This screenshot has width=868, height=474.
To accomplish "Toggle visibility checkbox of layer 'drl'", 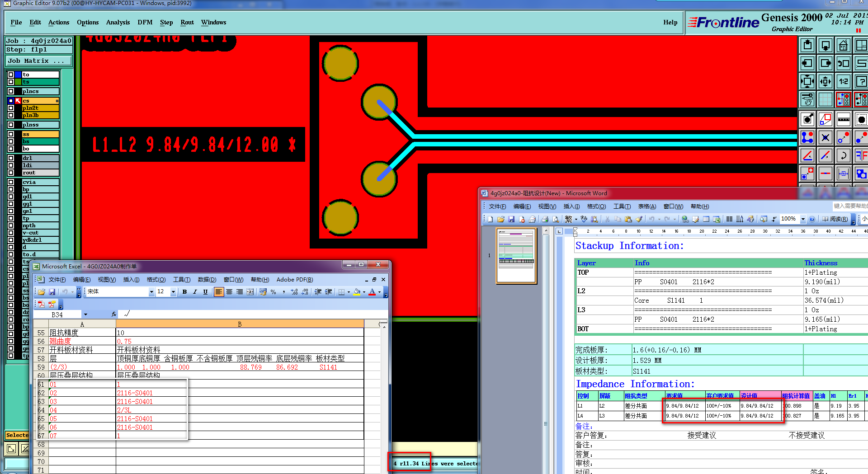I will pos(11,158).
